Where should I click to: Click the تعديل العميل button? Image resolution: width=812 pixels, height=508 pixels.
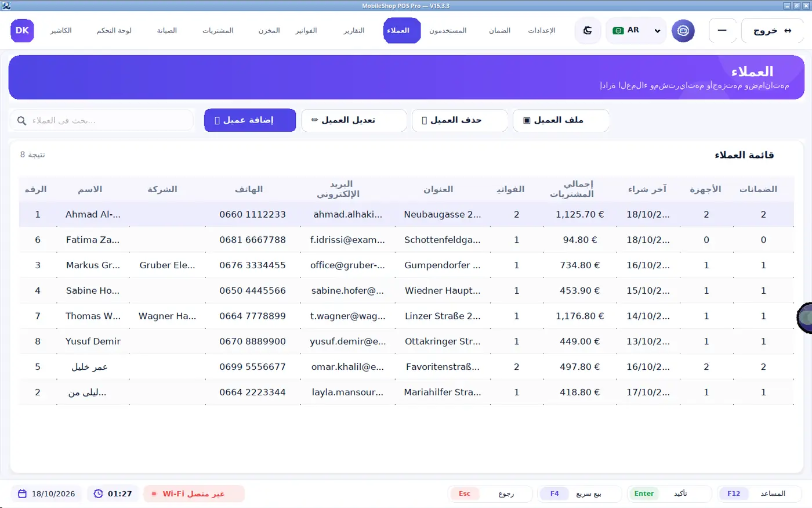354,120
